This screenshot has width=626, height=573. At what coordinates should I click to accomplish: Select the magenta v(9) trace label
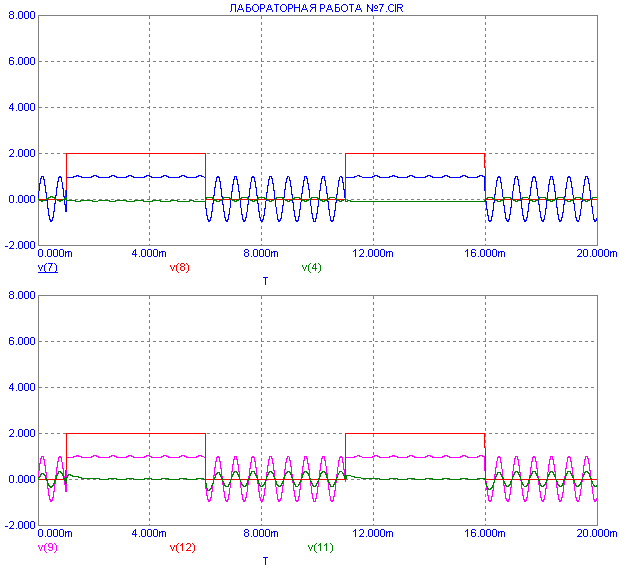tap(48, 547)
